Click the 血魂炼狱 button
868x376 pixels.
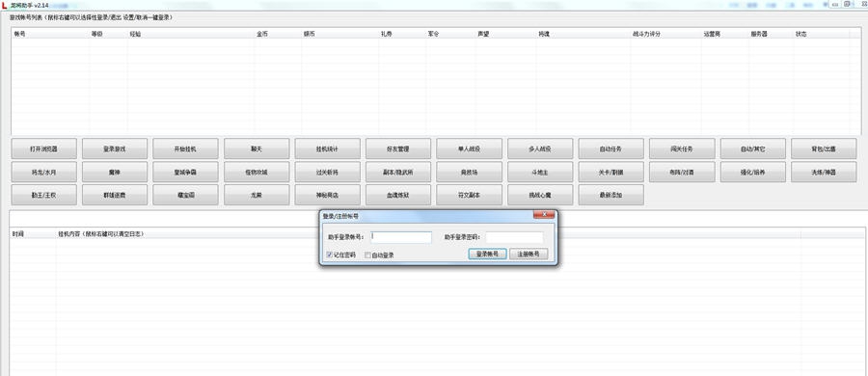398,195
